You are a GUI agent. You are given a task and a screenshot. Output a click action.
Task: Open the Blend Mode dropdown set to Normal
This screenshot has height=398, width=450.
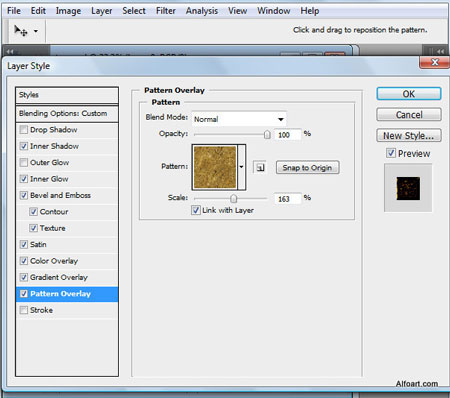[x=239, y=119]
